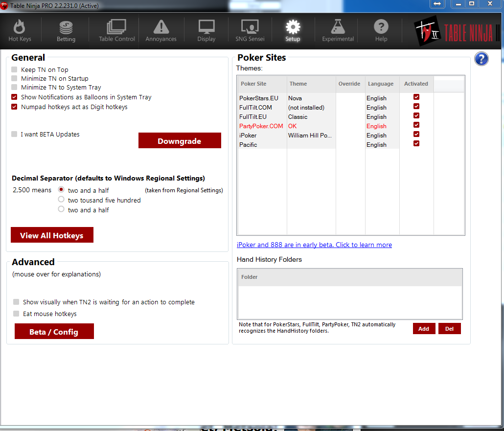504x431 pixels.
Task: Open the Display monitor icon tab
Action: (x=206, y=31)
